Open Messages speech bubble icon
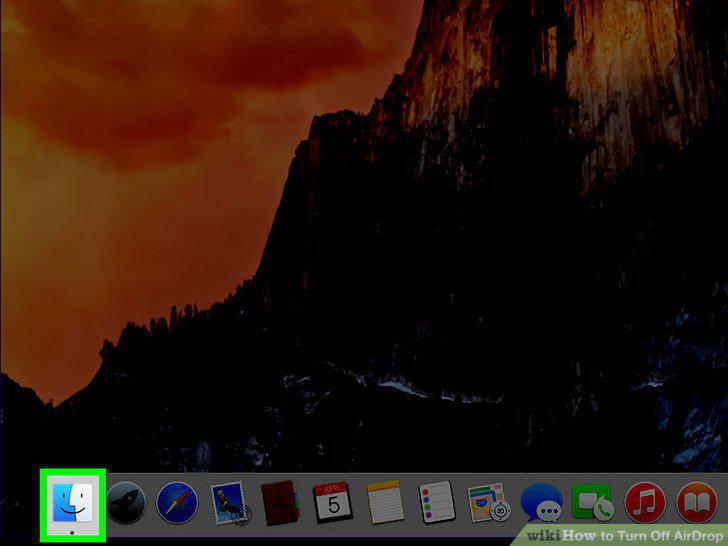Viewport: 728px width, 546px height. click(541, 503)
